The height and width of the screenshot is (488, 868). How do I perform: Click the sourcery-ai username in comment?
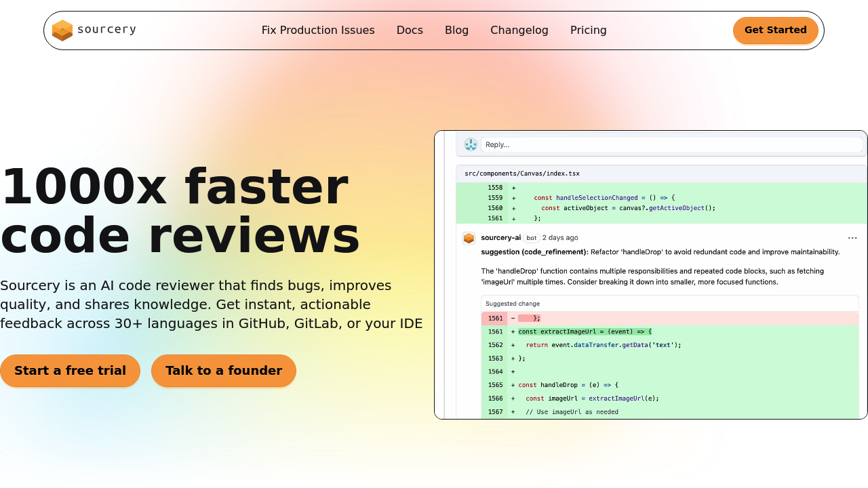pyautogui.click(x=500, y=238)
